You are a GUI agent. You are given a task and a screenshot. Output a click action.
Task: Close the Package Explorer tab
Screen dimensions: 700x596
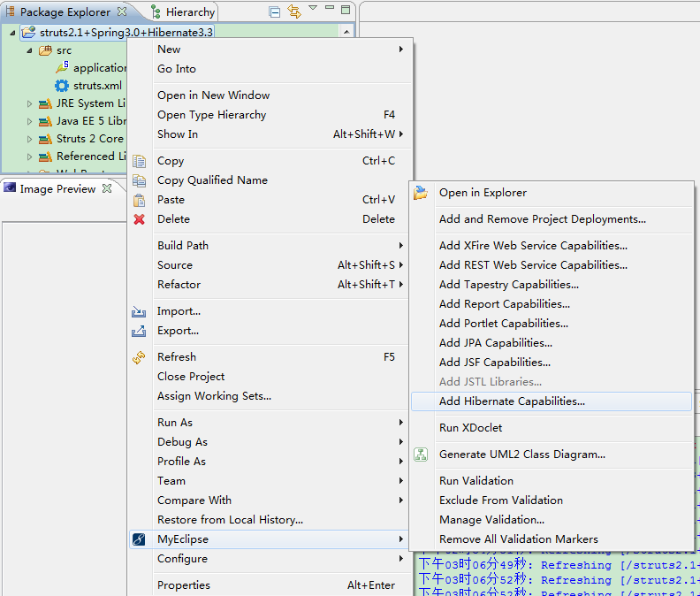click(x=122, y=11)
